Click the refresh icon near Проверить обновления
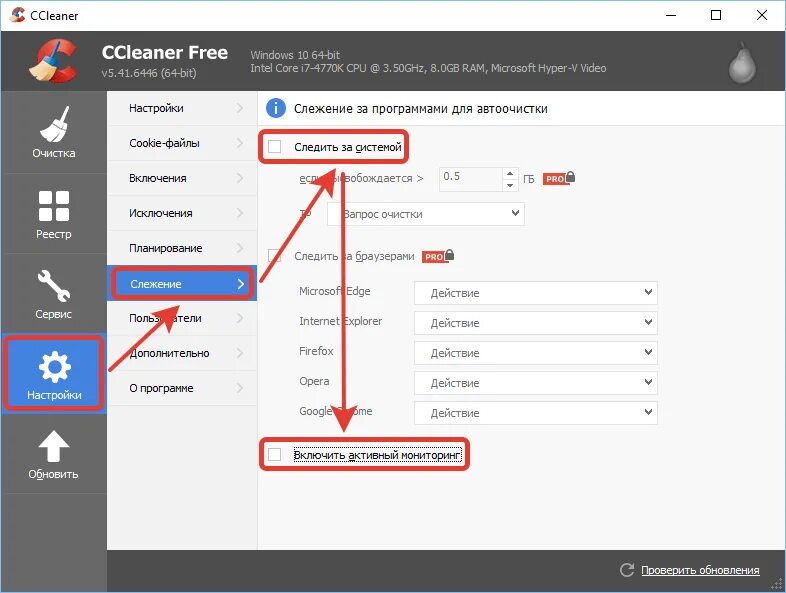786x593 pixels. pos(627,570)
